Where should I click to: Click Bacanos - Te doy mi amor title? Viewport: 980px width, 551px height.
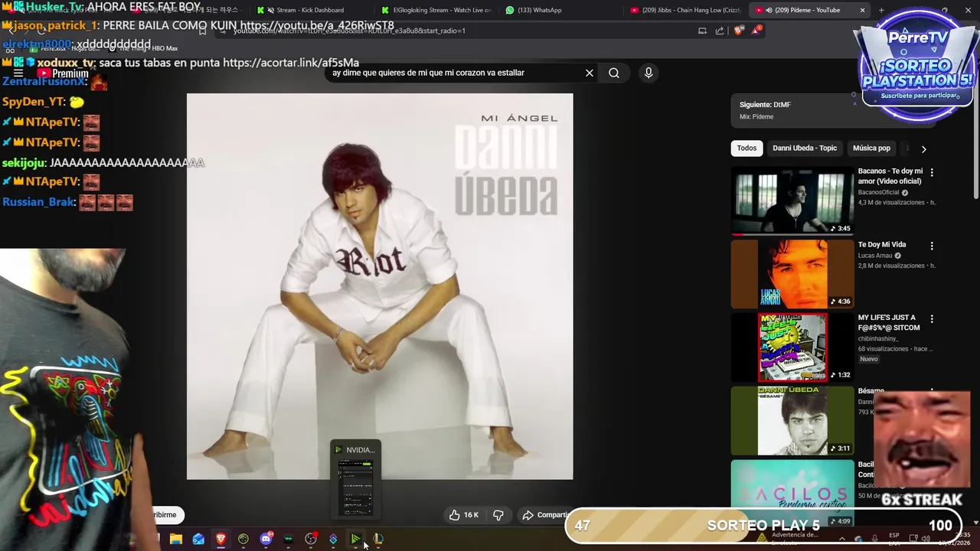(890, 176)
